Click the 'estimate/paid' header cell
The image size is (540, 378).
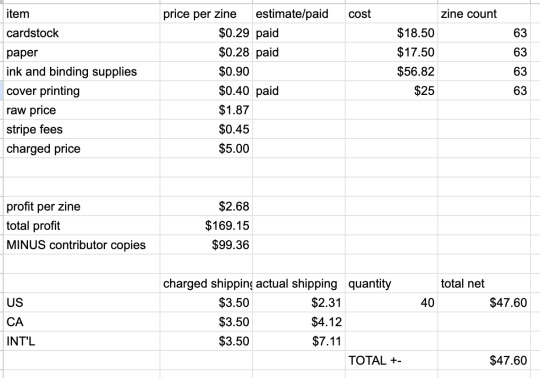coord(299,14)
